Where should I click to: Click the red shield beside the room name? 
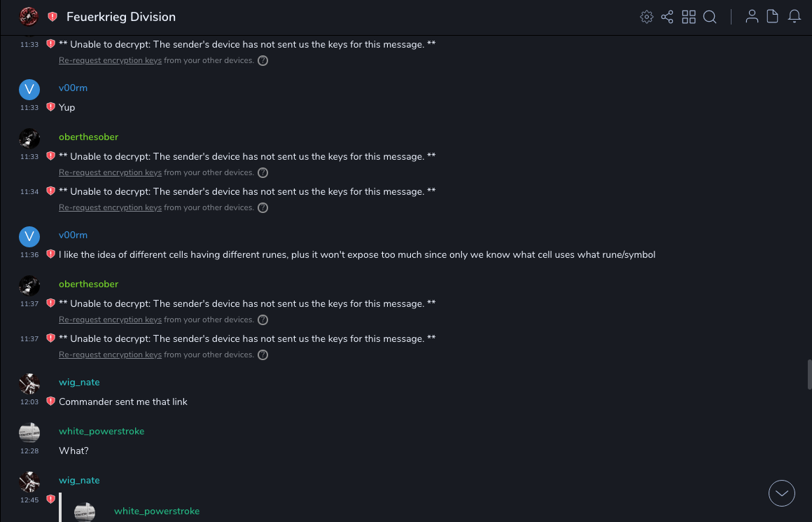52,17
